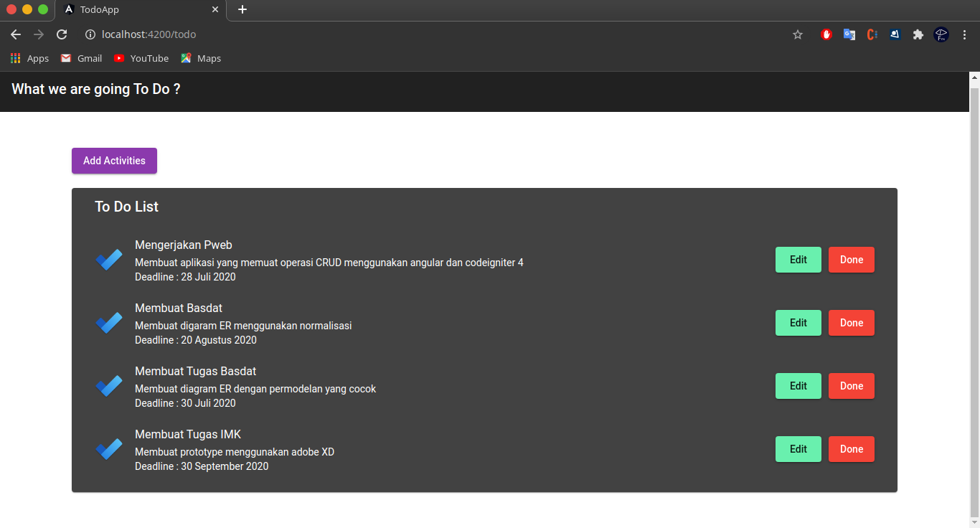Open the Gmail bookmark
Viewport: 980px width, 528px height.
[x=82, y=58]
